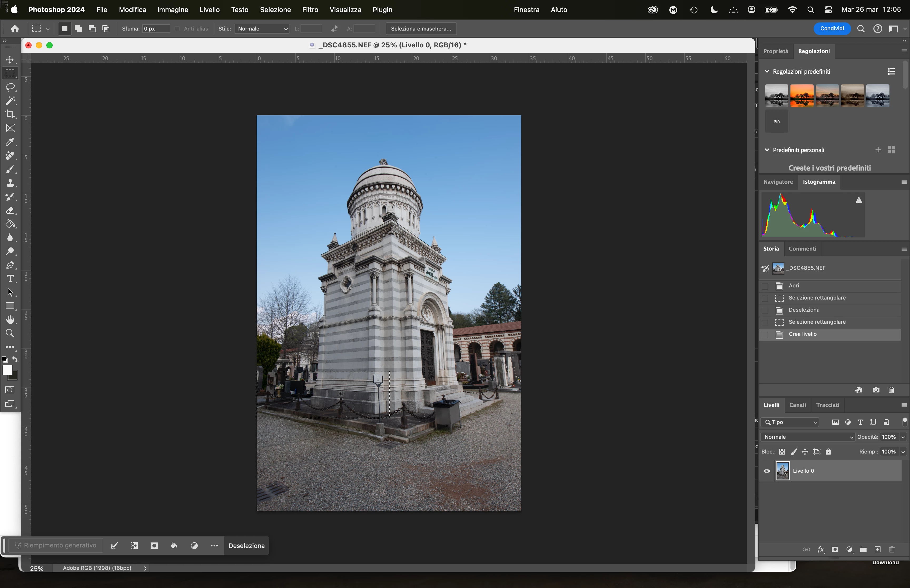910x588 pixels.
Task: Select the Hand tool
Action: [10, 320]
